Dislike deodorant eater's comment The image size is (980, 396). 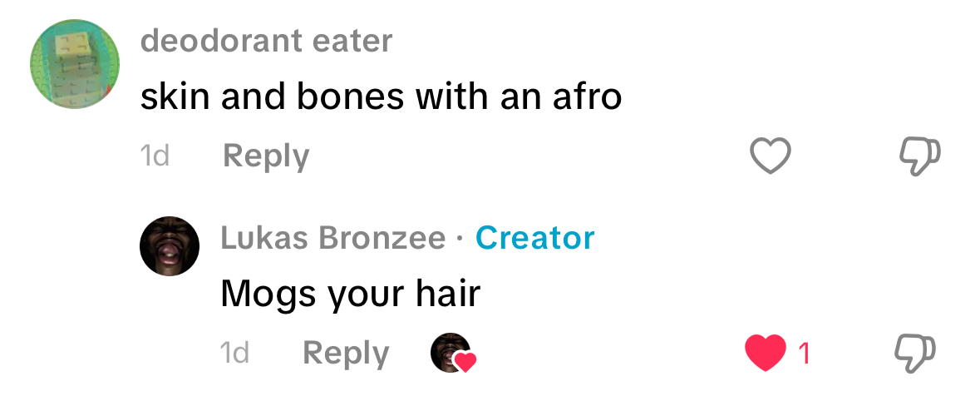(x=919, y=156)
